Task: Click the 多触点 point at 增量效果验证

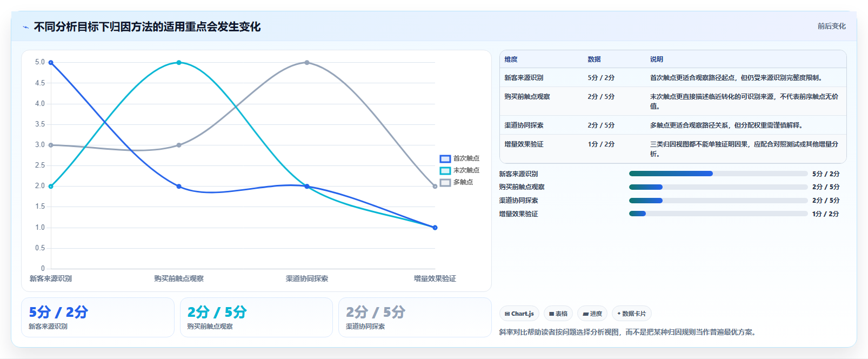Action: click(435, 187)
